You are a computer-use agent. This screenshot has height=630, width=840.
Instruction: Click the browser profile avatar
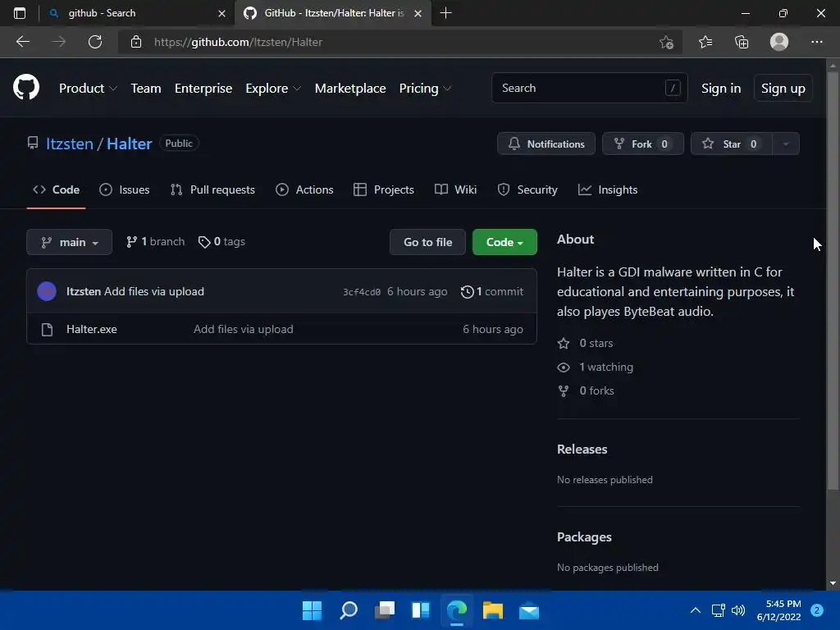(x=779, y=42)
